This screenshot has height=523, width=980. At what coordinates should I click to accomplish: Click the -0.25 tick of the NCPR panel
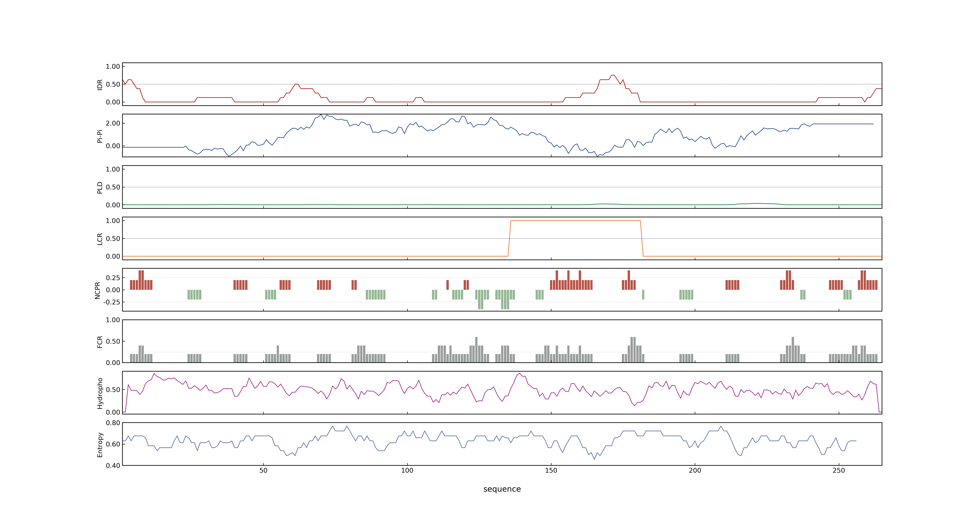pos(112,302)
